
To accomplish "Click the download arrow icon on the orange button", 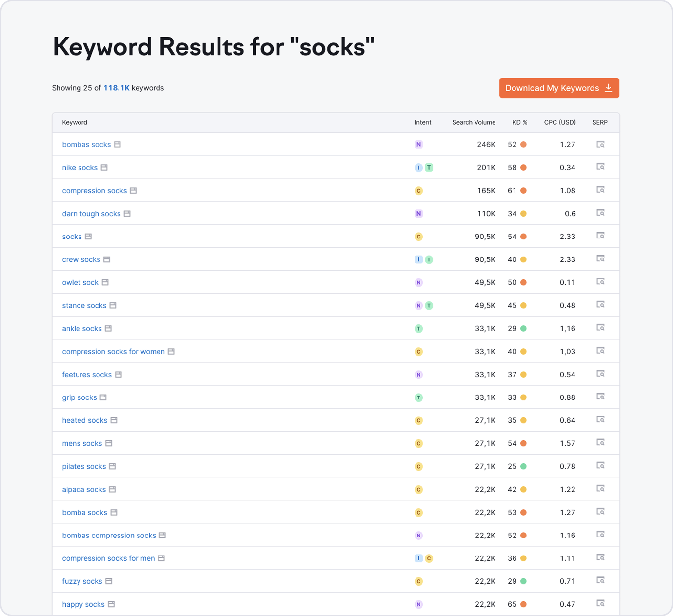I will (608, 88).
